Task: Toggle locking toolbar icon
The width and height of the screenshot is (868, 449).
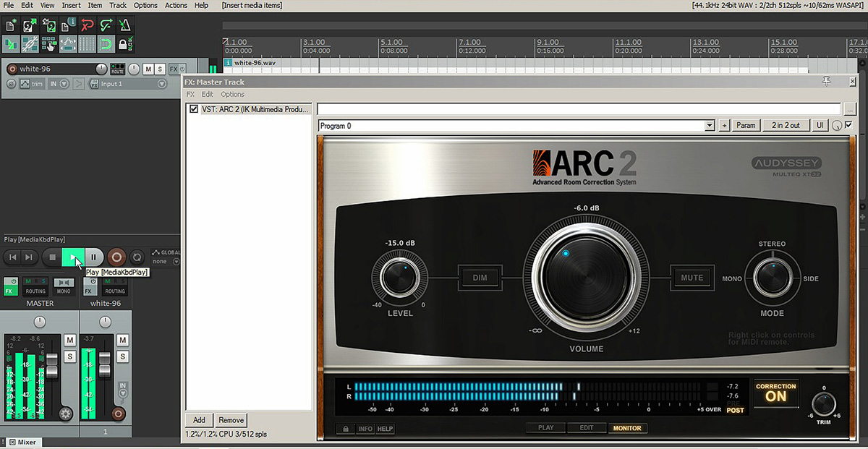Action: pyautogui.click(x=126, y=44)
